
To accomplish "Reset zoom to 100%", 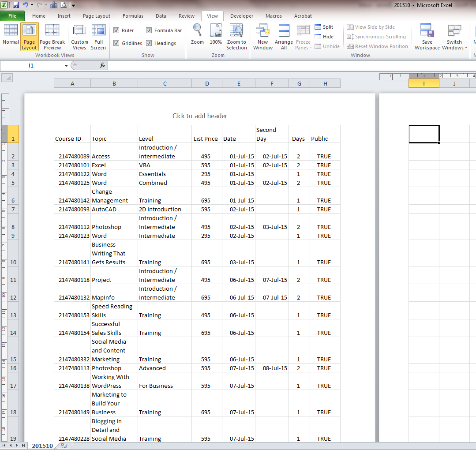I will click(x=216, y=34).
